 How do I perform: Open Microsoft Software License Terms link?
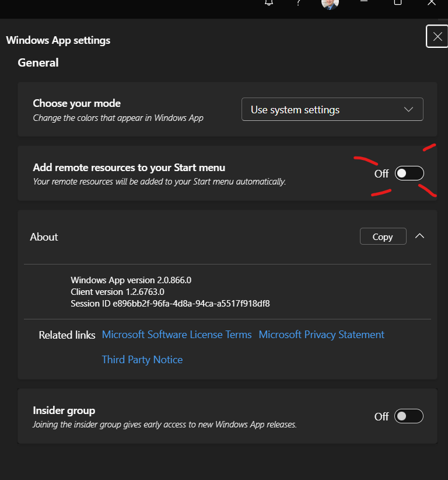[177, 335]
